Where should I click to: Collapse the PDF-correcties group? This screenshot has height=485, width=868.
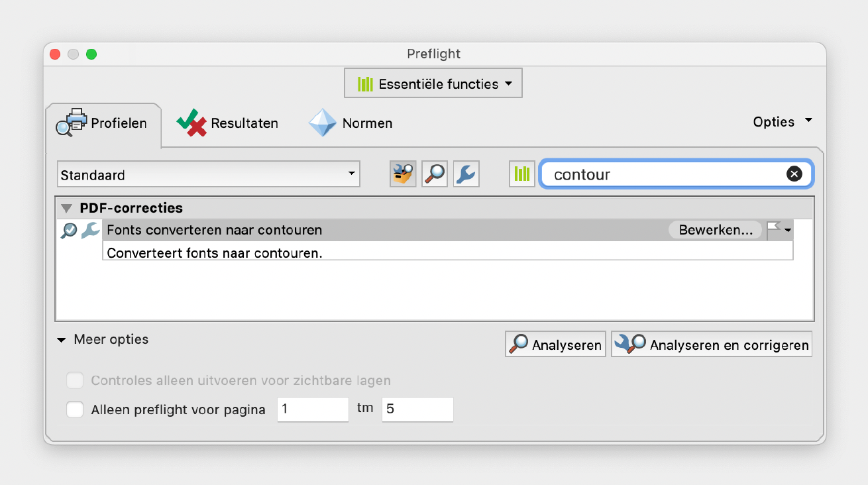coord(66,208)
